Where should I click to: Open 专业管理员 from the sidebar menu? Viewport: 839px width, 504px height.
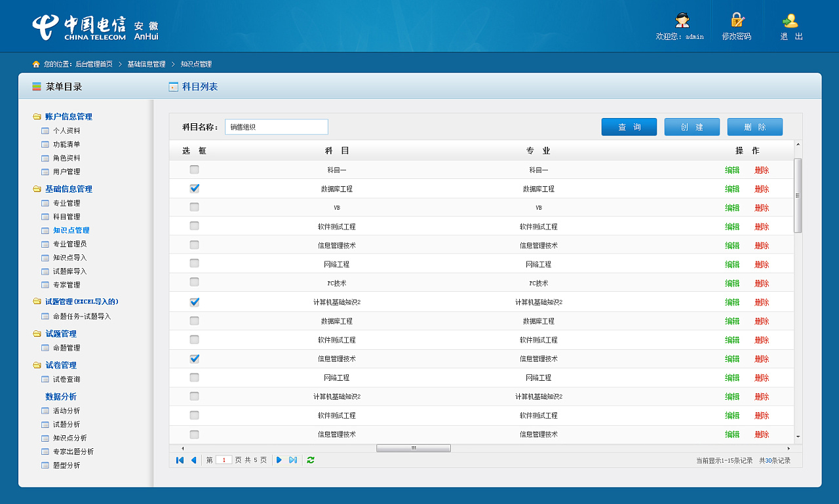click(69, 244)
